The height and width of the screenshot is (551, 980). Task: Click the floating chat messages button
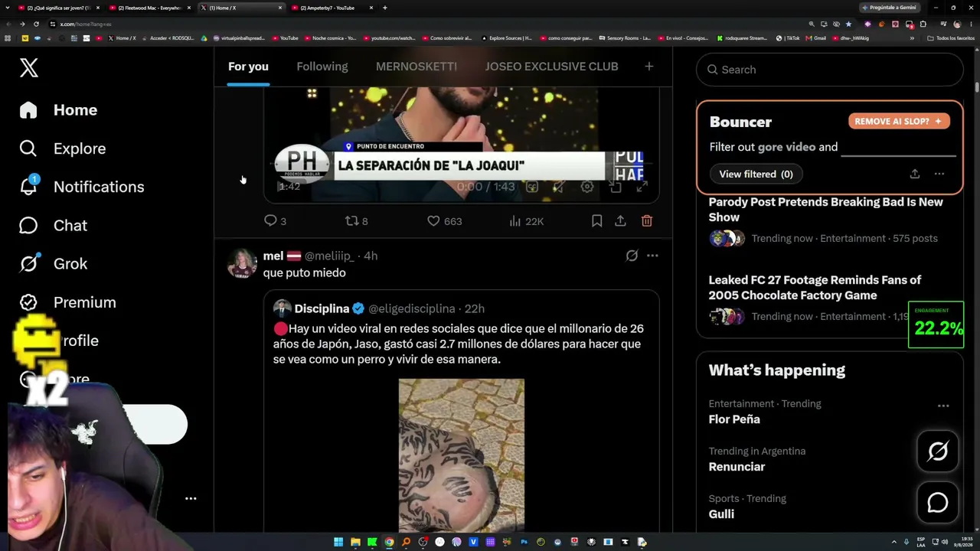pyautogui.click(x=938, y=503)
